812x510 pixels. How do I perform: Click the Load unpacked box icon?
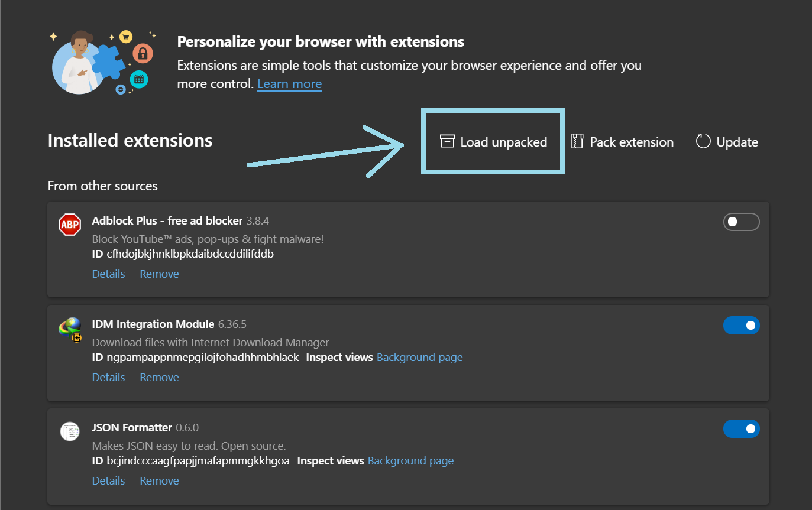447,142
